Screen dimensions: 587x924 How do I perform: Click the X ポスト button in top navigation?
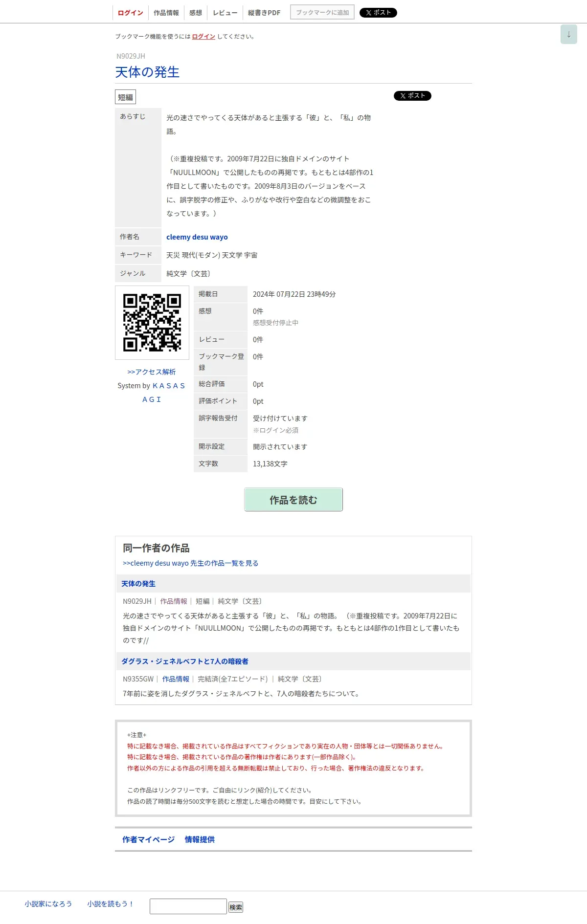pyautogui.click(x=378, y=13)
